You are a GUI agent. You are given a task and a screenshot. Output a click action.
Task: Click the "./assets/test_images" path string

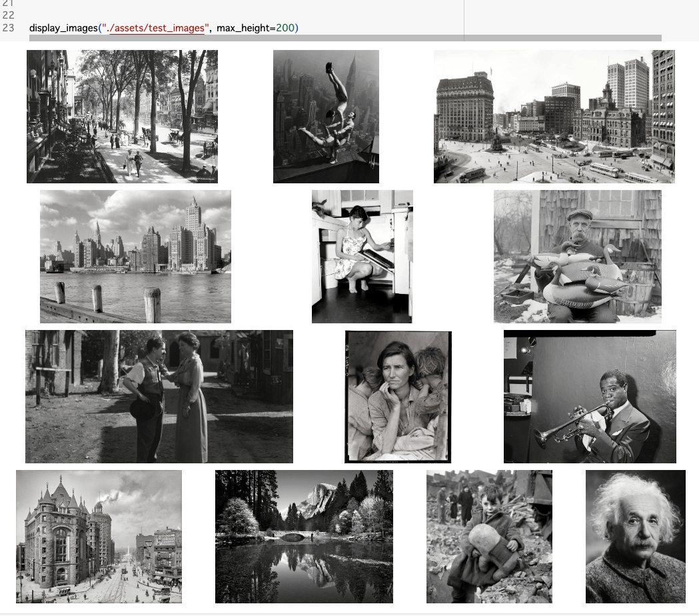click(x=155, y=28)
